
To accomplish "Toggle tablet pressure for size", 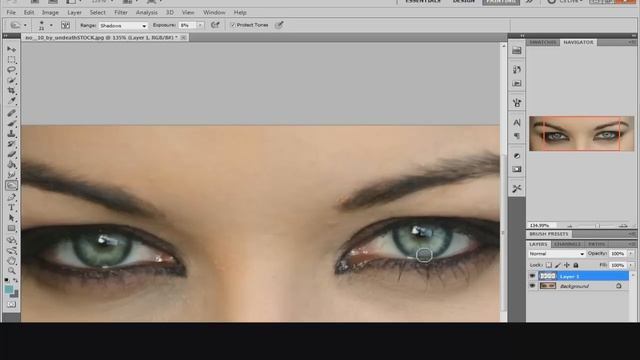I will click(279, 25).
